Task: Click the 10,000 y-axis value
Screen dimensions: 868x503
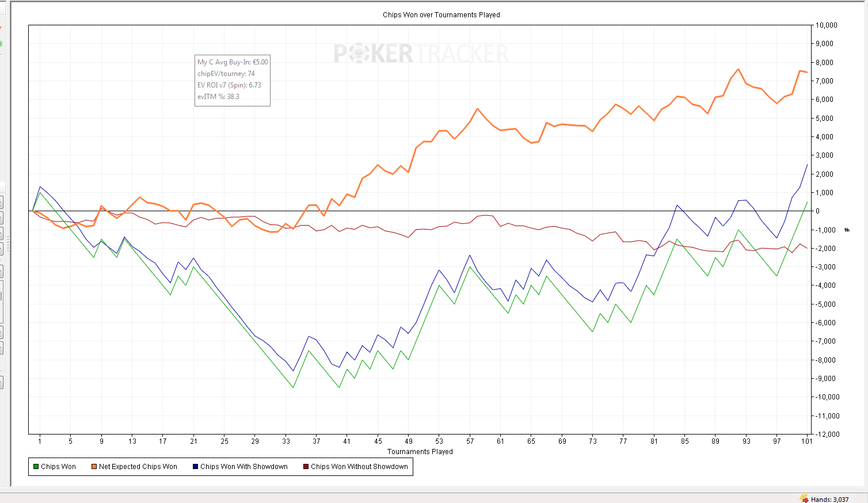Action: pos(827,25)
